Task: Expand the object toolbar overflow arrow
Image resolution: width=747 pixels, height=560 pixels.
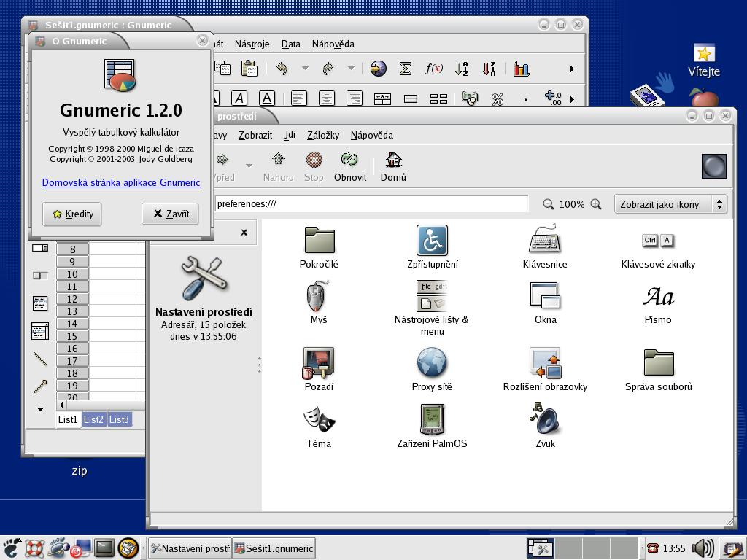Action: coord(41,409)
